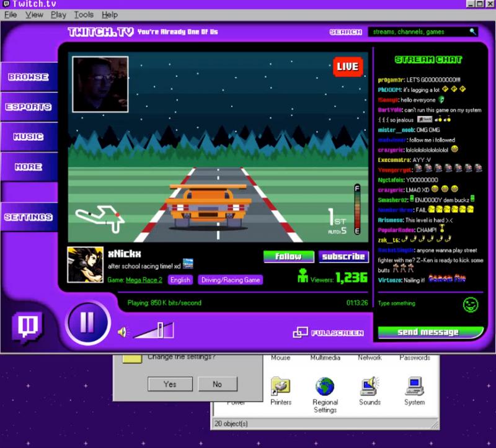Click the 01:13:26 elapsed time
This screenshot has width=496, height=448.
point(357,303)
